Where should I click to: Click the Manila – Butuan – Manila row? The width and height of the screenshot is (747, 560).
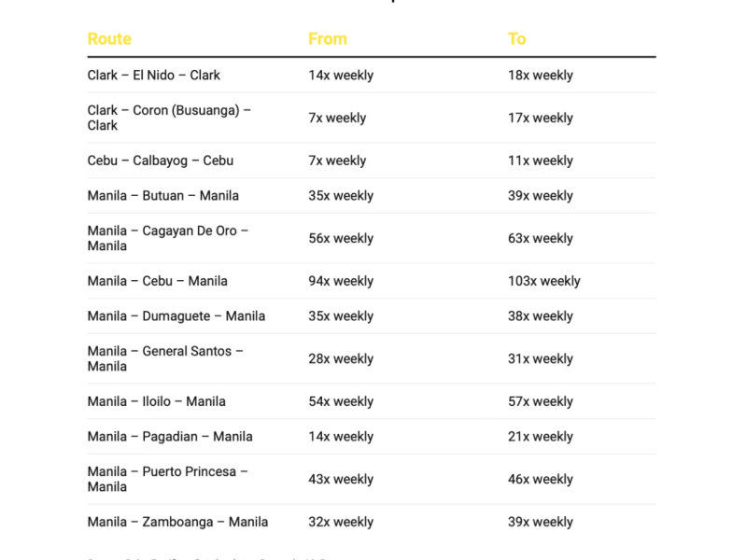(x=163, y=196)
